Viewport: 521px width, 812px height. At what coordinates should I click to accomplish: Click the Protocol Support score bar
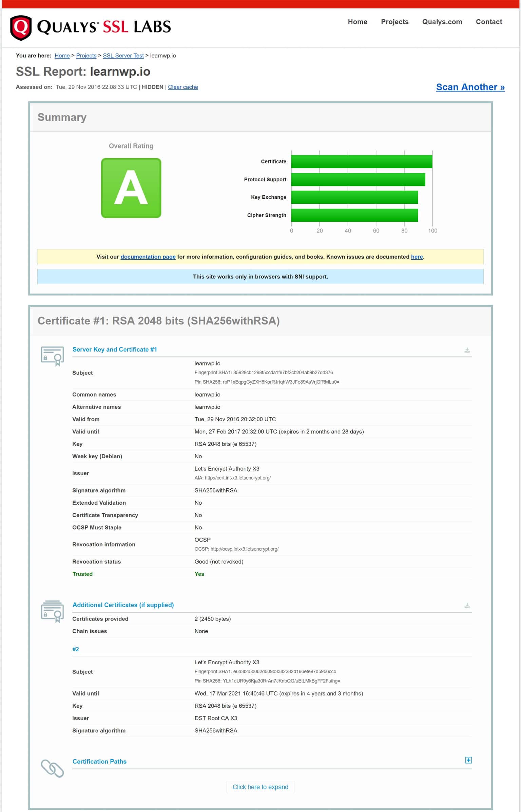[x=358, y=180]
